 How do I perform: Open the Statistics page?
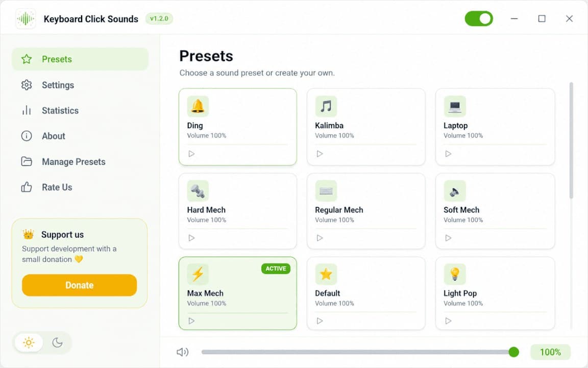pos(80,110)
